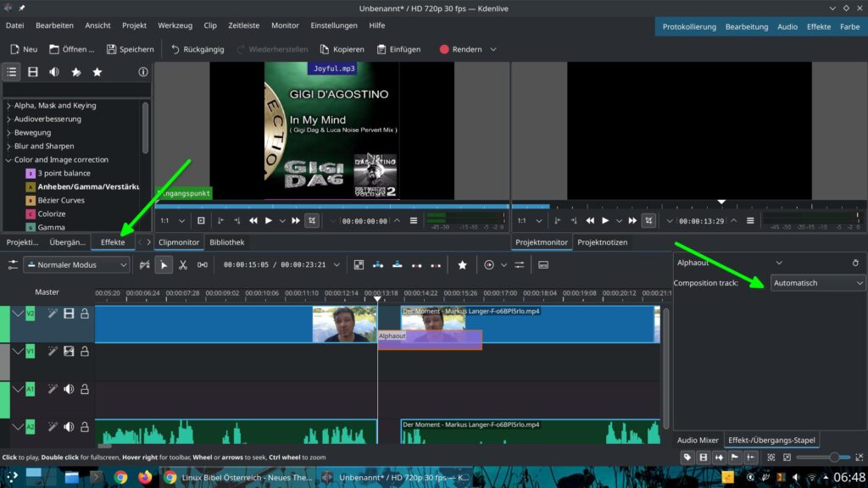This screenshot has height=488, width=868.
Task: Click the Öffnen button
Action: pos(72,49)
